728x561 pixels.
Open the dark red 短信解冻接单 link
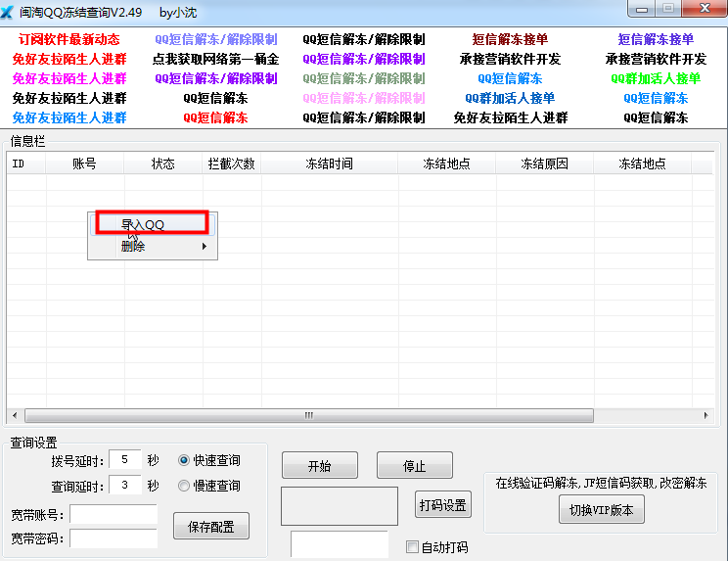510,39
